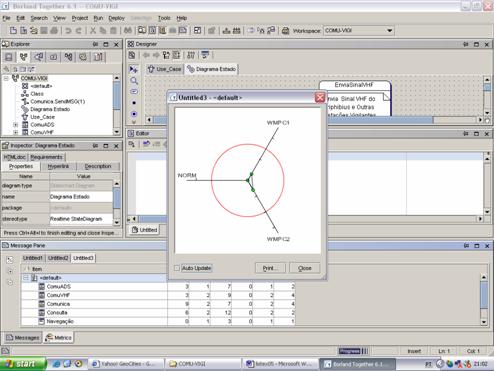Screen dimensions: 494x371
Task: Click the first icon in Designer toolbar
Action: click(x=132, y=55)
